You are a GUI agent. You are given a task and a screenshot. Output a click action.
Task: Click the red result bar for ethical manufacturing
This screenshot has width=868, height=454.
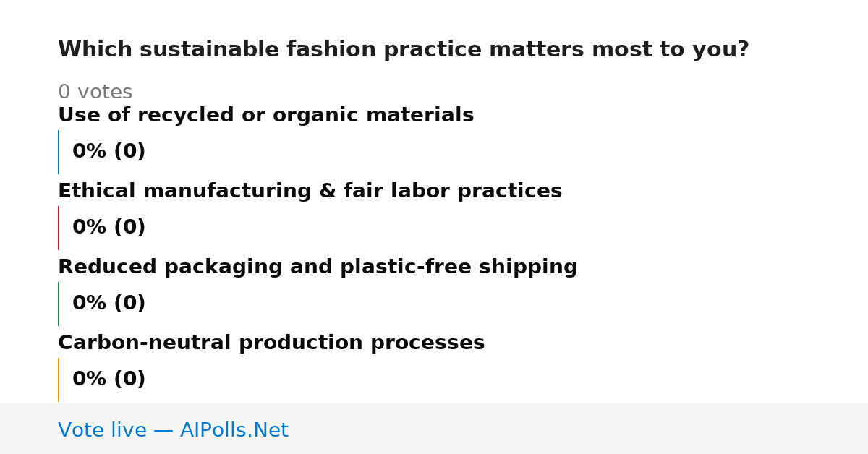point(58,228)
